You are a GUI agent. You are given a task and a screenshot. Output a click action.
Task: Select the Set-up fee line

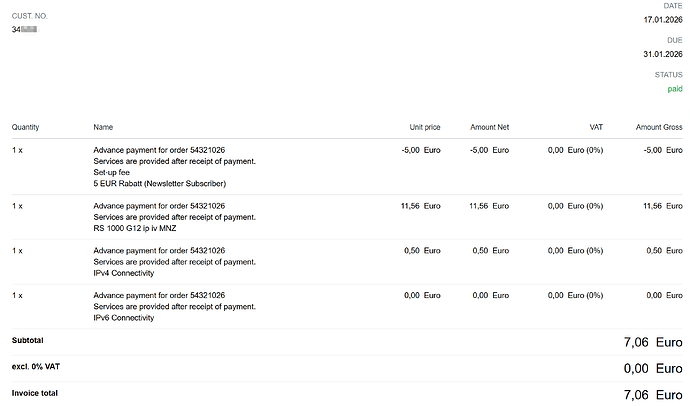pos(111,172)
